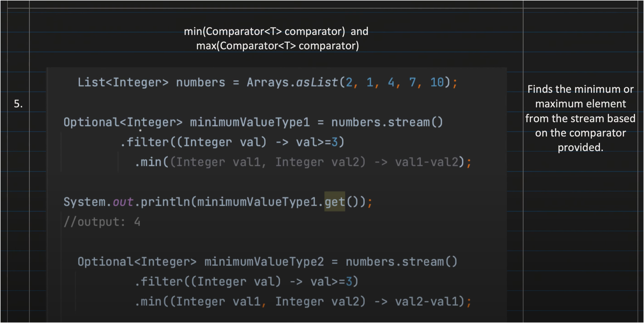
Task: Click the //output: 4 comment
Action: pyautogui.click(x=102, y=222)
